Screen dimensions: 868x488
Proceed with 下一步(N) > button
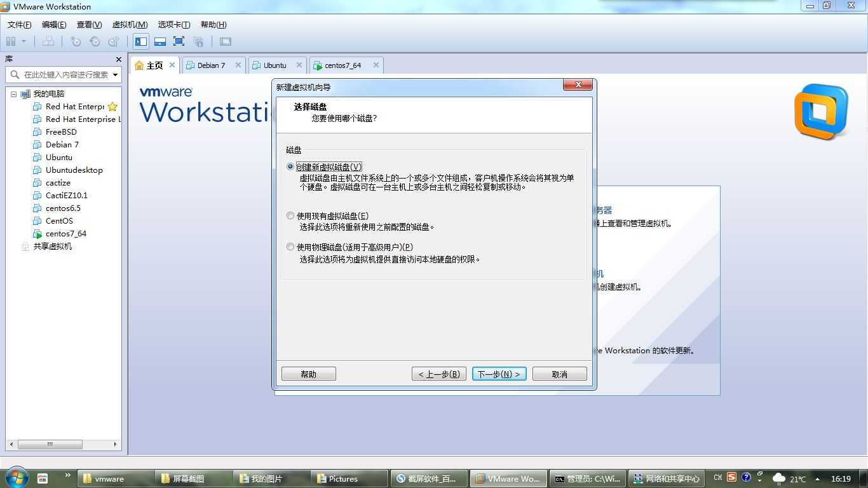click(x=499, y=374)
